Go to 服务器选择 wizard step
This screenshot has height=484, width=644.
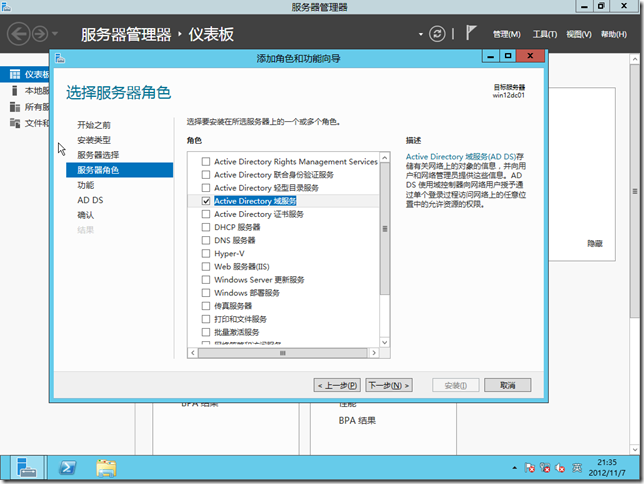[x=98, y=155]
